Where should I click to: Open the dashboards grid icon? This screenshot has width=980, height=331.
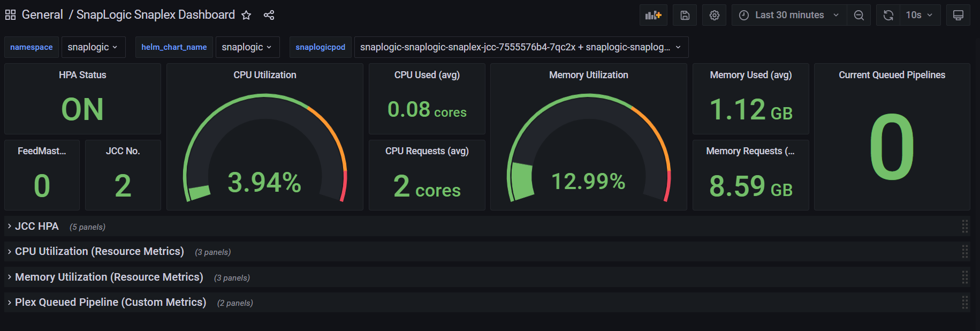(x=10, y=15)
